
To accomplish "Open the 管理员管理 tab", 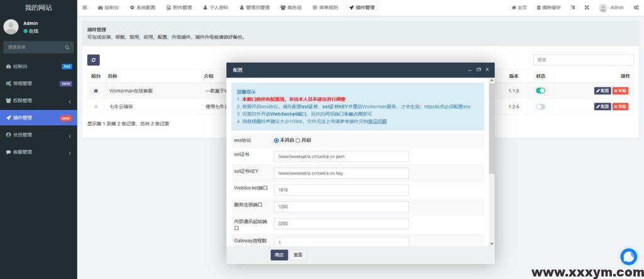I will click(255, 8).
